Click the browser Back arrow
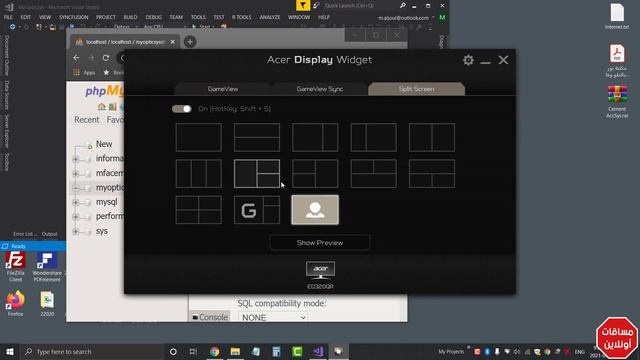The image size is (640, 360). point(76,58)
